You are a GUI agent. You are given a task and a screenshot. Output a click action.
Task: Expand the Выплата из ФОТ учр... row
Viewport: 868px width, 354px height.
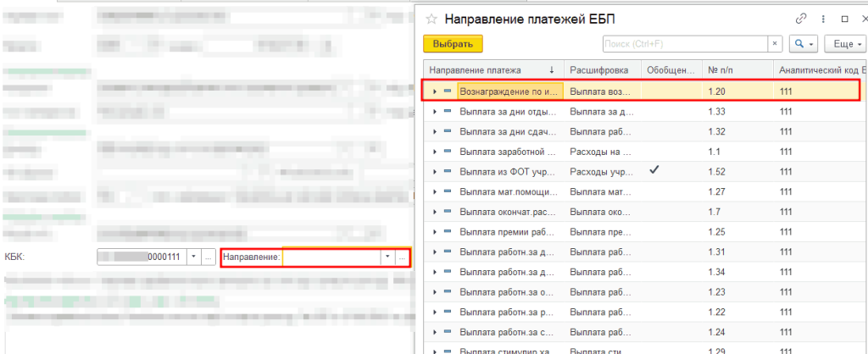tap(435, 171)
